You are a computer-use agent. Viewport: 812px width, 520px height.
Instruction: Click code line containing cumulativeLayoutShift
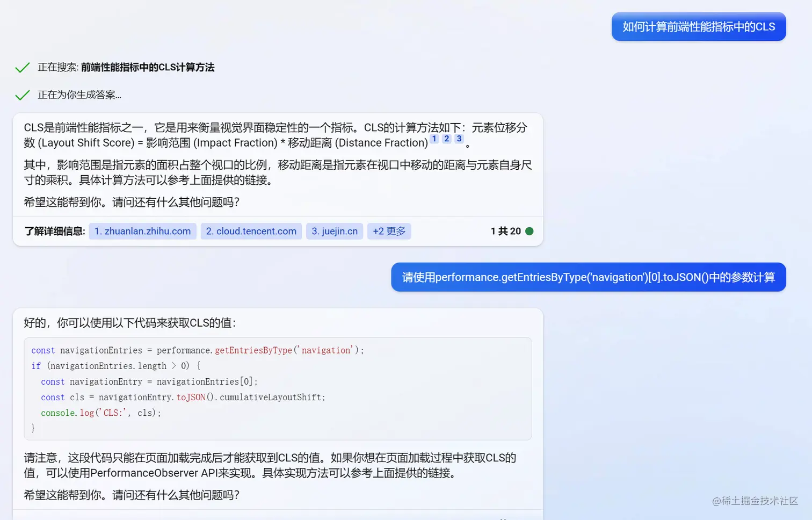183,397
